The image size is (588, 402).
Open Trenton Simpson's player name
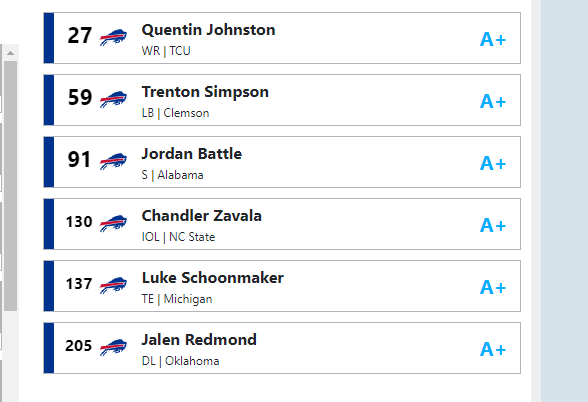pyautogui.click(x=205, y=92)
